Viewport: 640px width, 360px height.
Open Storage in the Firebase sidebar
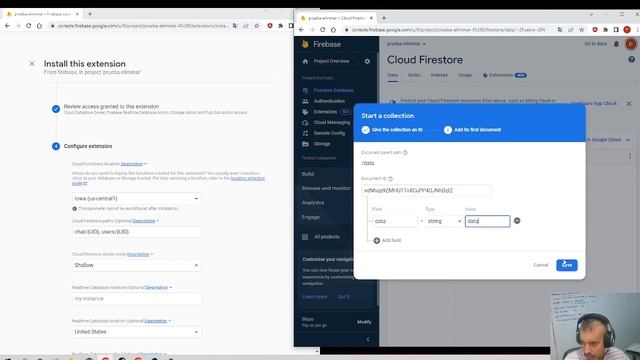(322, 144)
